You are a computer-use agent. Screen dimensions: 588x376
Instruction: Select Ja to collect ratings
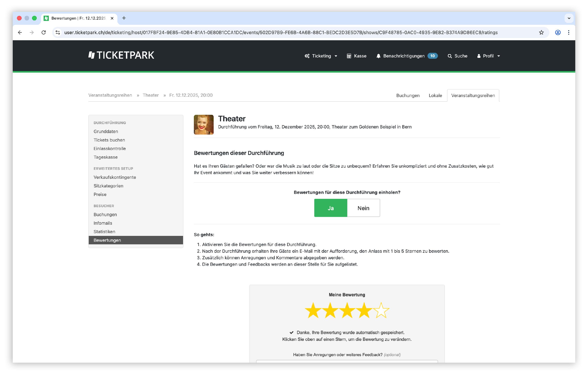(330, 208)
